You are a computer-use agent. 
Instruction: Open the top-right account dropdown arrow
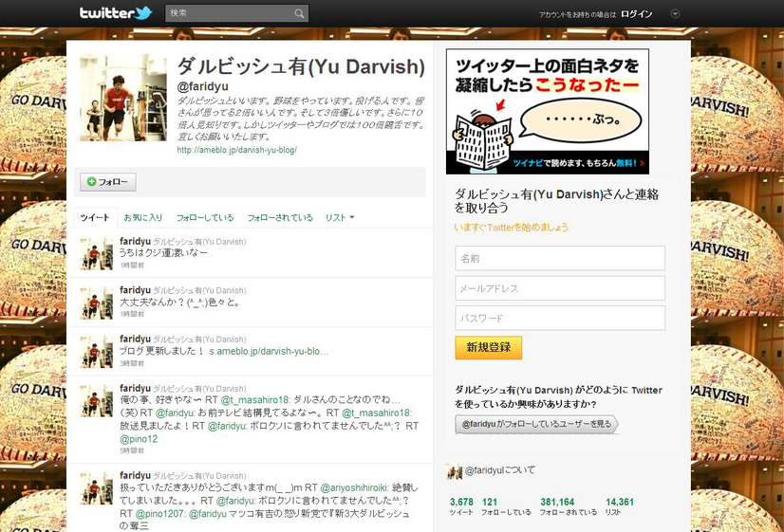click(x=675, y=14)
